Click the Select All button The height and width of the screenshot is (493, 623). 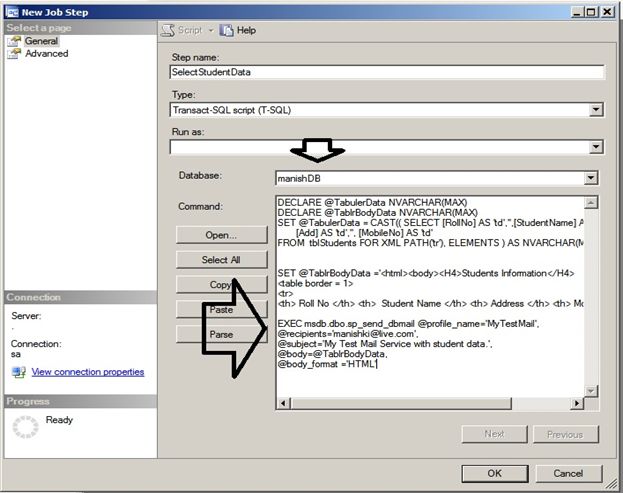click(221, 260)
